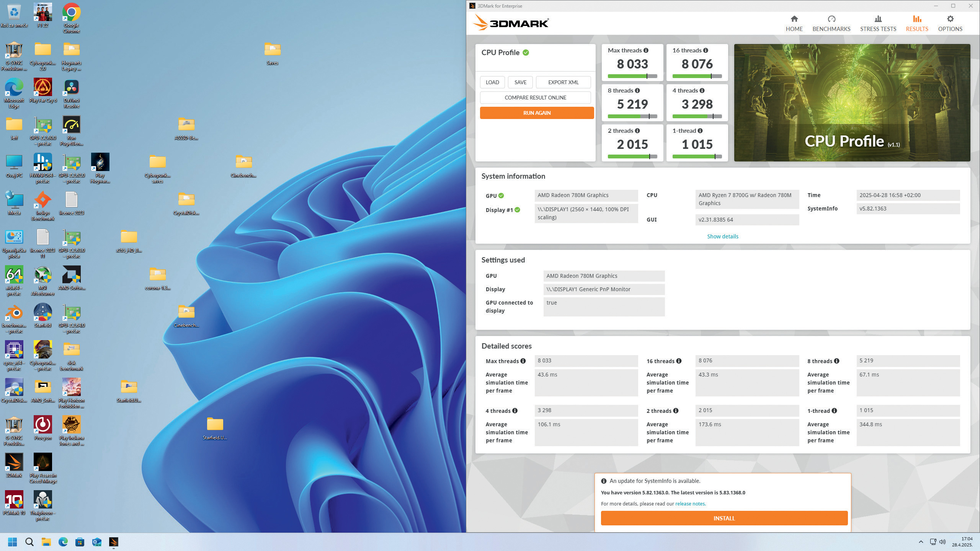Viewport: 980px width, 551px height.
Task: Select Microsoft Edge desktop shortcut
Action: (x=14, y=93)
